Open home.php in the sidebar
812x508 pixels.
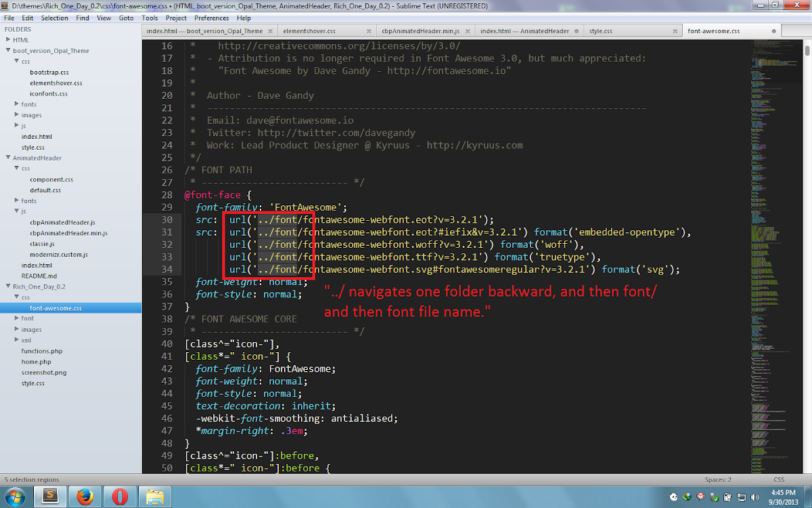[37, 362]
